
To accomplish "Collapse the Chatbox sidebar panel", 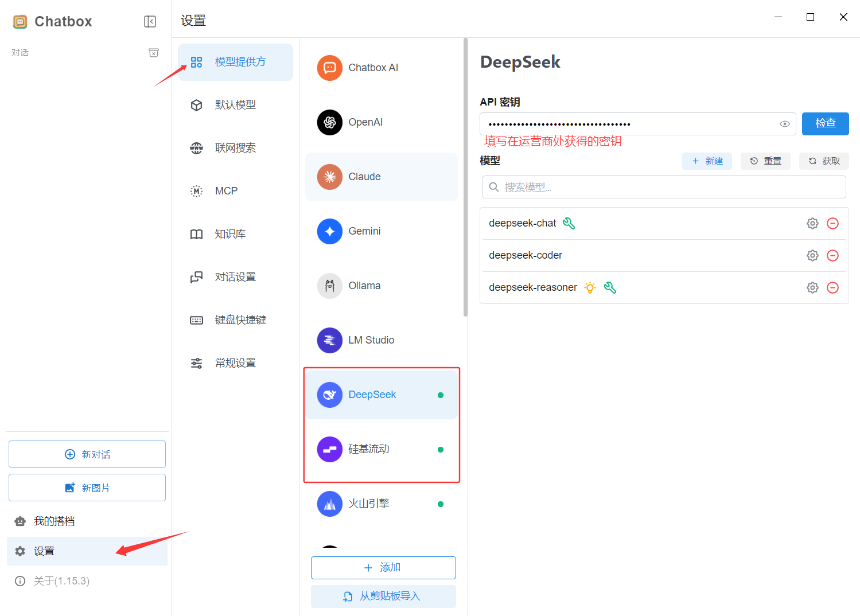I will 150,22.
